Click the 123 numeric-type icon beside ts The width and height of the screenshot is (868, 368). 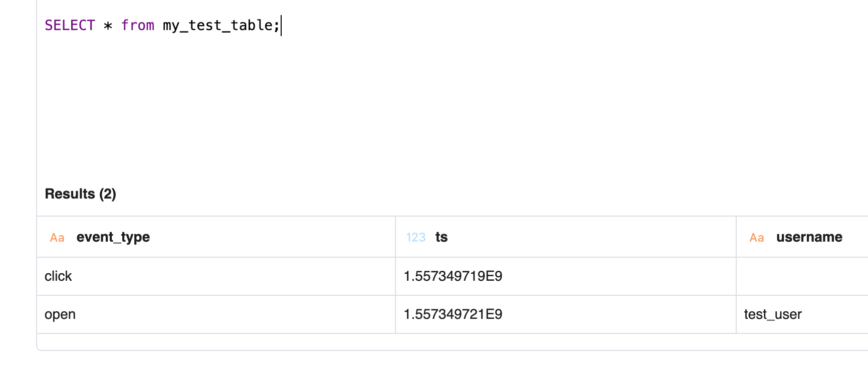pyautogui.click(x=416, y=237)
